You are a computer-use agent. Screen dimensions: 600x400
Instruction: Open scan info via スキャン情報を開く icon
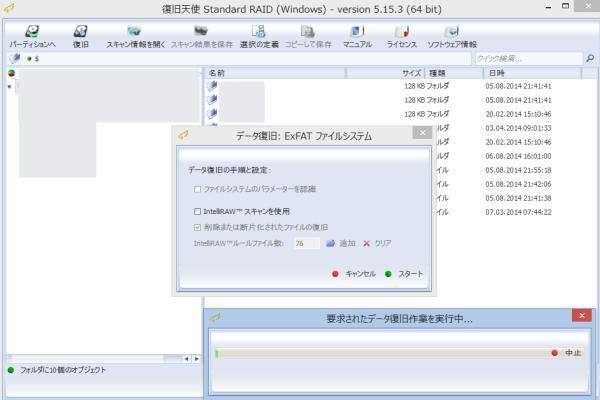point(134,32)
